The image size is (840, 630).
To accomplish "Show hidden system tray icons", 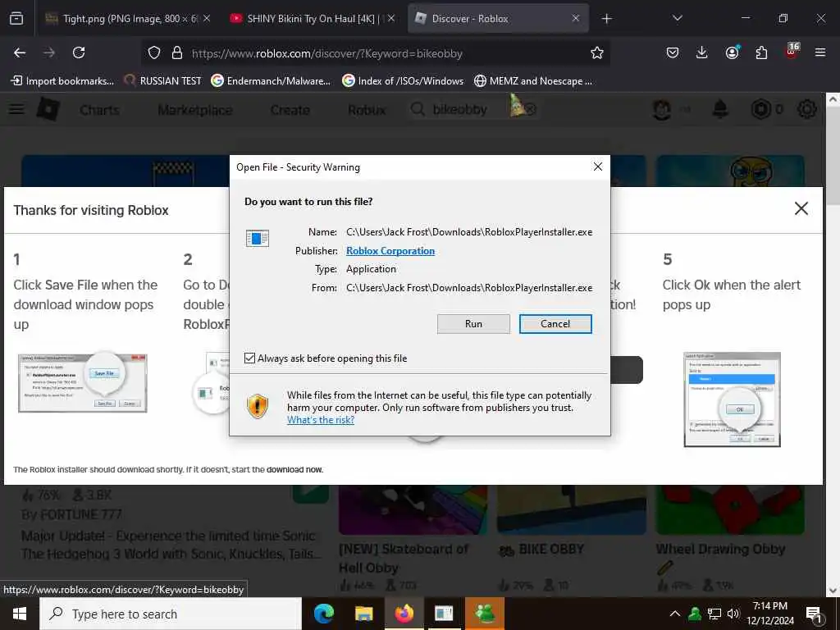I will coord(675,614).
